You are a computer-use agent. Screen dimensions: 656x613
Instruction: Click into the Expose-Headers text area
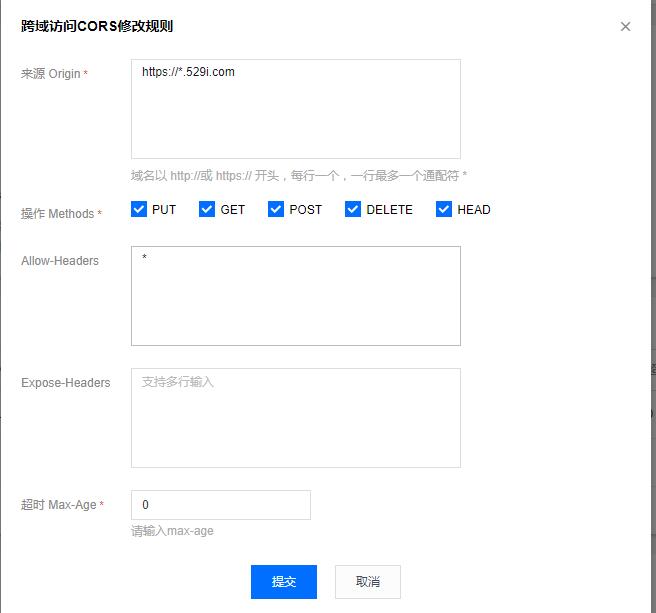pyautogui.click(x=295, y=418)
